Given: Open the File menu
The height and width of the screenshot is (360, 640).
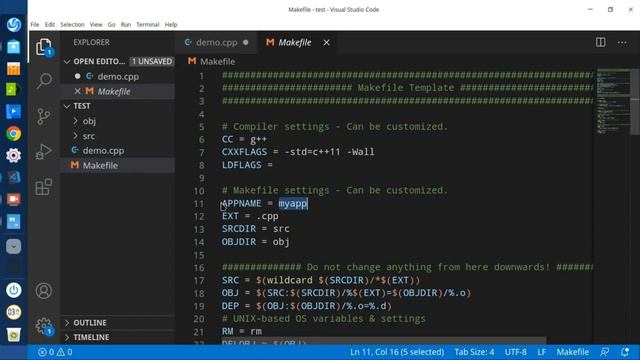Looking at the screenshot, I should [35, 24].
